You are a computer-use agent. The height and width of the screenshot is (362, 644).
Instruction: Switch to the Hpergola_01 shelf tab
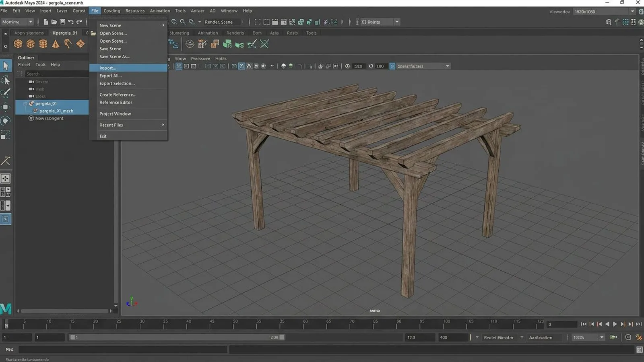(x=64, y=33)
